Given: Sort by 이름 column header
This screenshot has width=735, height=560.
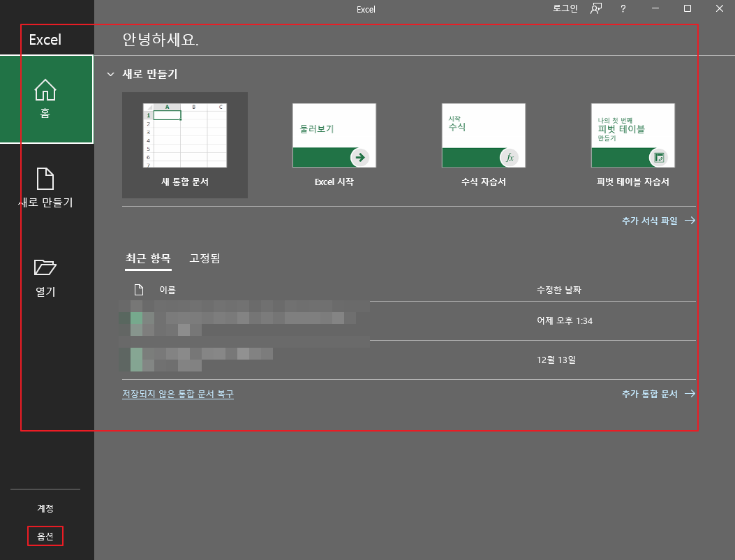Looking at the screenshot, I should [x=168, y=290].
